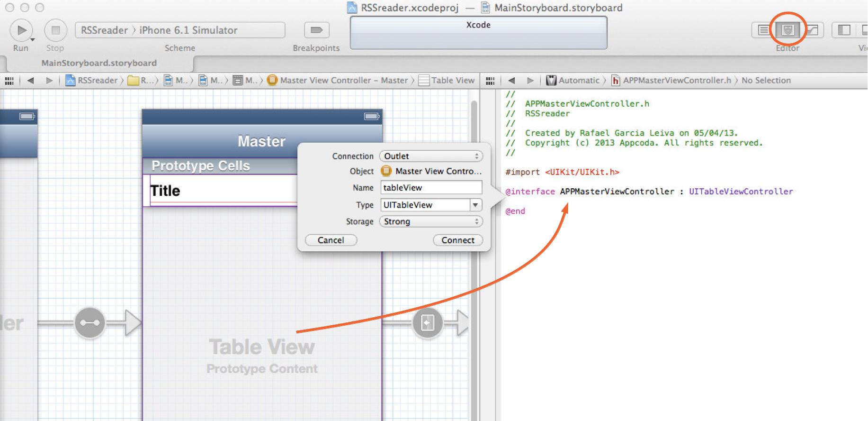Image resolution: width=868 pixels, height=421 pixels.
Task: Cancel the outlet connection popup
Action: 331,240
